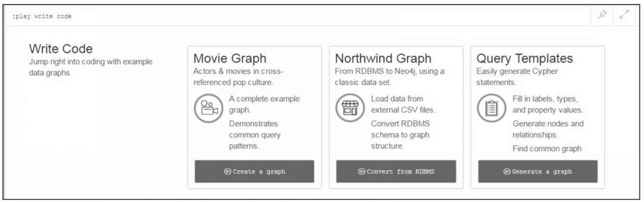Open the Create a graph guide
644x202 pixels.
pyautogui.click(x=255, y=171)
